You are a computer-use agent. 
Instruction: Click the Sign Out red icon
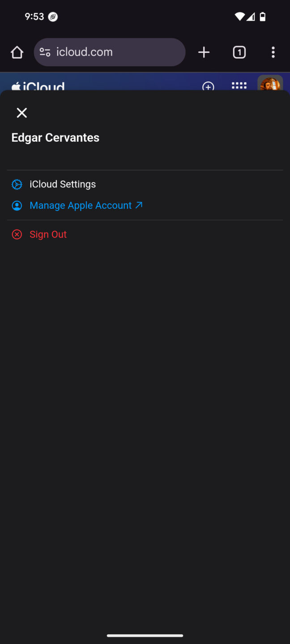[17, 234]
